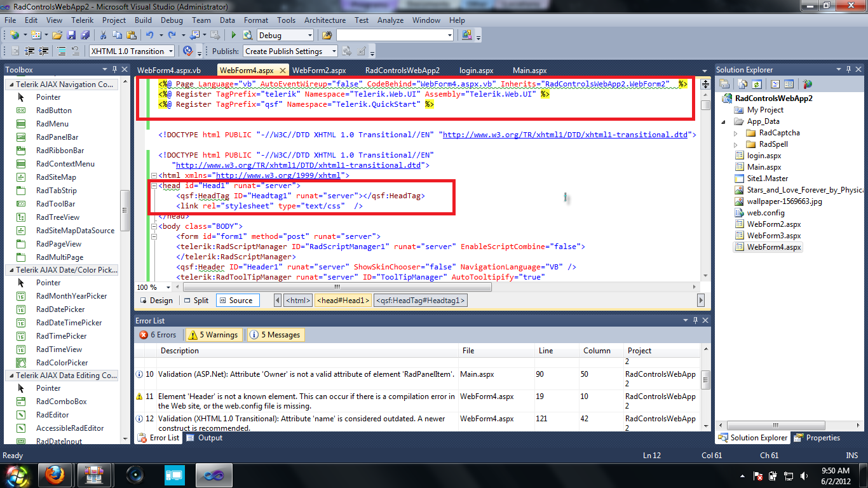This screenshot has width=868, height=488.
Task: Click the Copy toolbar icon
Action: (x=118, y=36)
